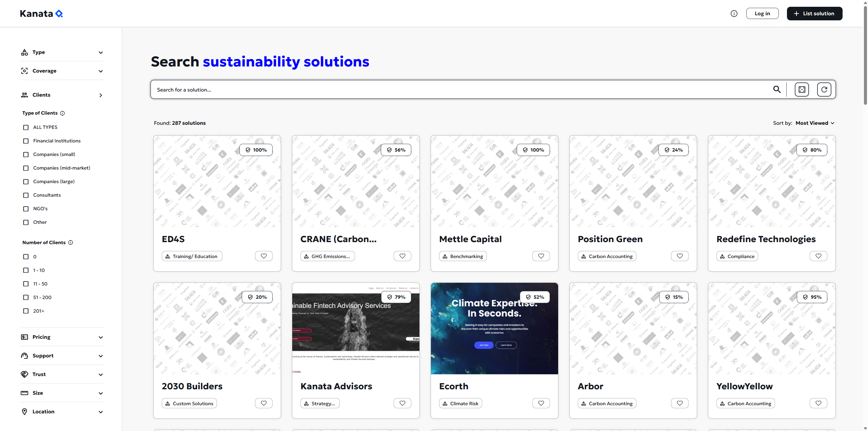Click the List solution button
Screen dimensions: 868x431
814,14
